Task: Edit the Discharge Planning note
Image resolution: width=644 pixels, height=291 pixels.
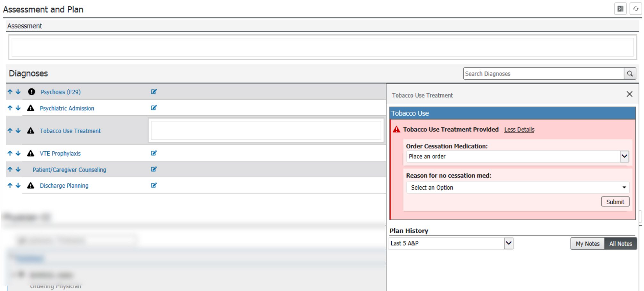Action: click(x=154, y=185)
